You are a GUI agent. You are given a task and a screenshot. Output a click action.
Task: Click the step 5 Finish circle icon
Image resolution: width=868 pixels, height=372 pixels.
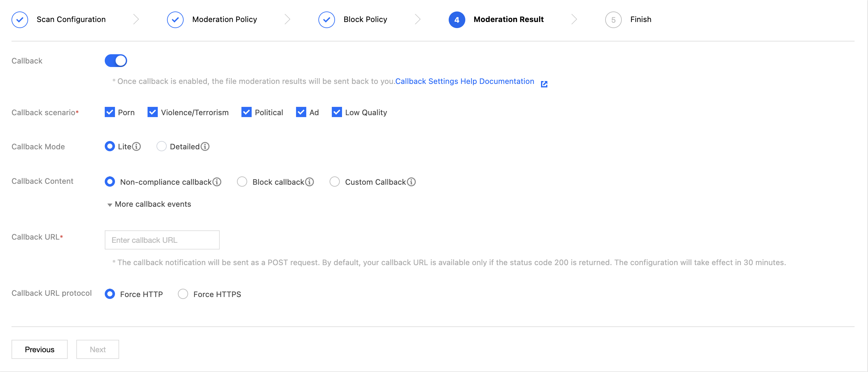[613, 19]
